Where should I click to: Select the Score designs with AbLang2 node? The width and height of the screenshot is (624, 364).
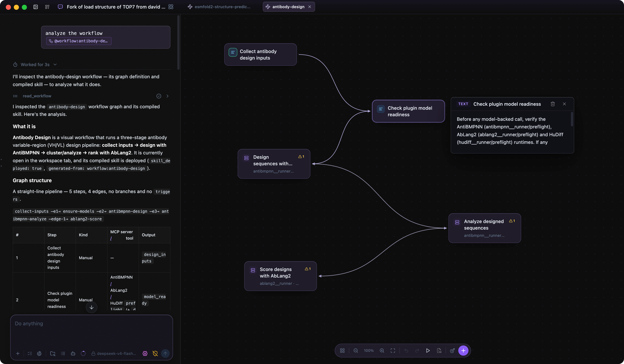coord(281,276)
